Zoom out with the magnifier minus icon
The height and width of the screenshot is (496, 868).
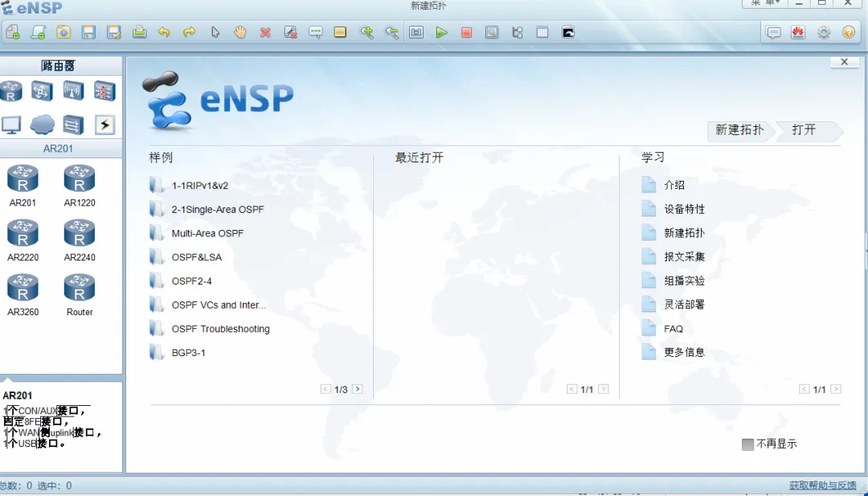tap(391, 32)
